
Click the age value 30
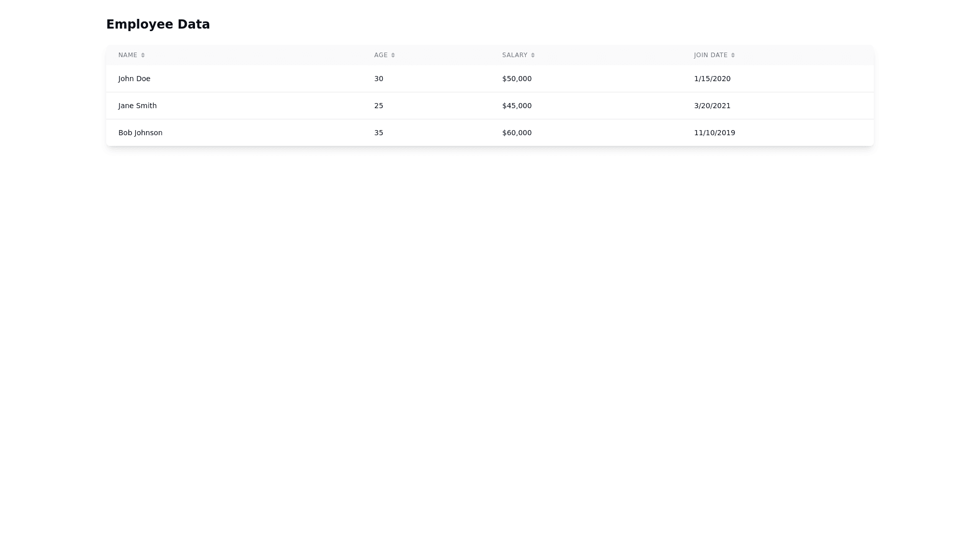(x=379, y=79)
